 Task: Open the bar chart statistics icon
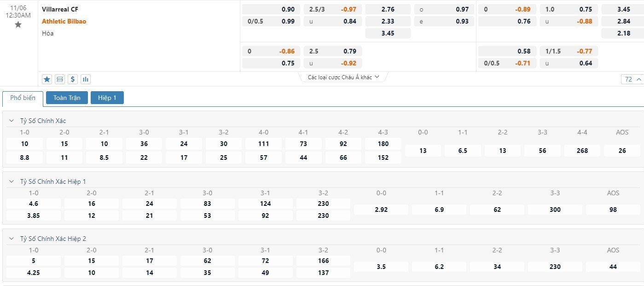click(86, 79)
